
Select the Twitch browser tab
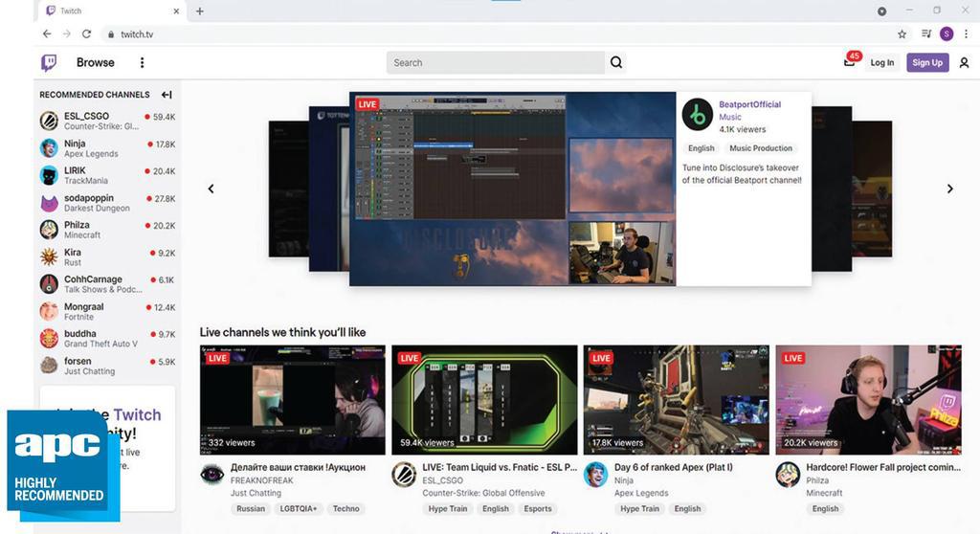(113, 11)
